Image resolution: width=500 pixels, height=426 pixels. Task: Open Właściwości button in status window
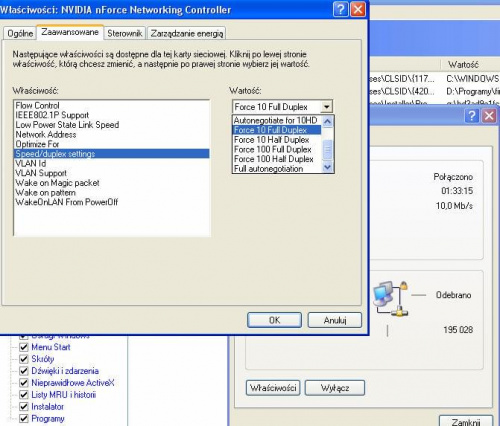(273, 388)
